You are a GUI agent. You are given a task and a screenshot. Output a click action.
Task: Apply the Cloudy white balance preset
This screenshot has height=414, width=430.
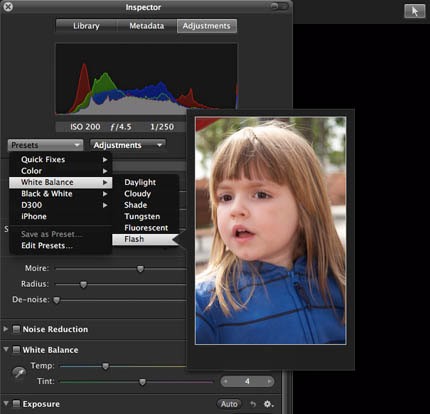(x=146, y=194)
